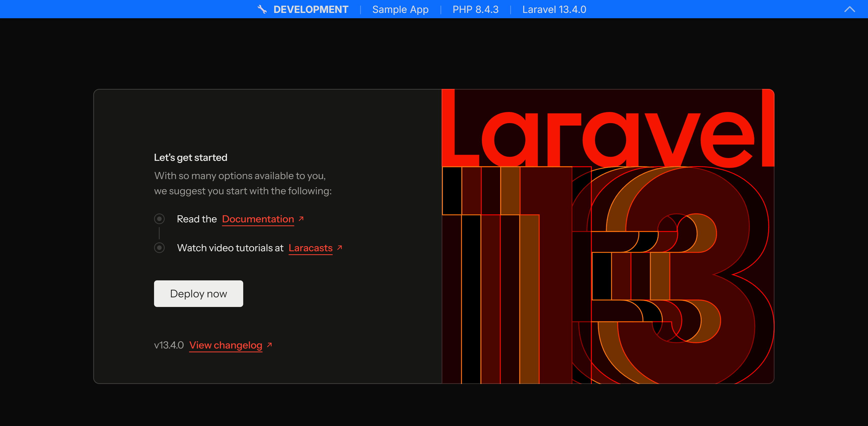Screen dimensions: 868x426
Task: Click the DEVELOPMENT label in the top bar
Action: coord(311,9)
